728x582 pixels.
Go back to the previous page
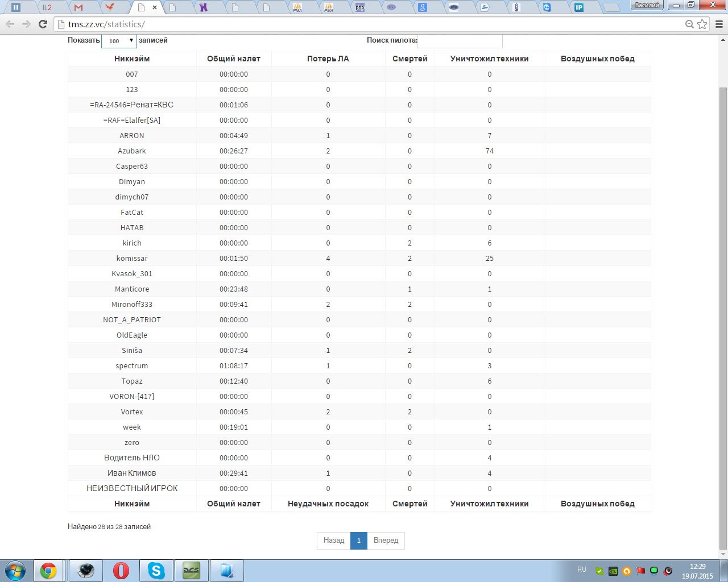point(10,24)
